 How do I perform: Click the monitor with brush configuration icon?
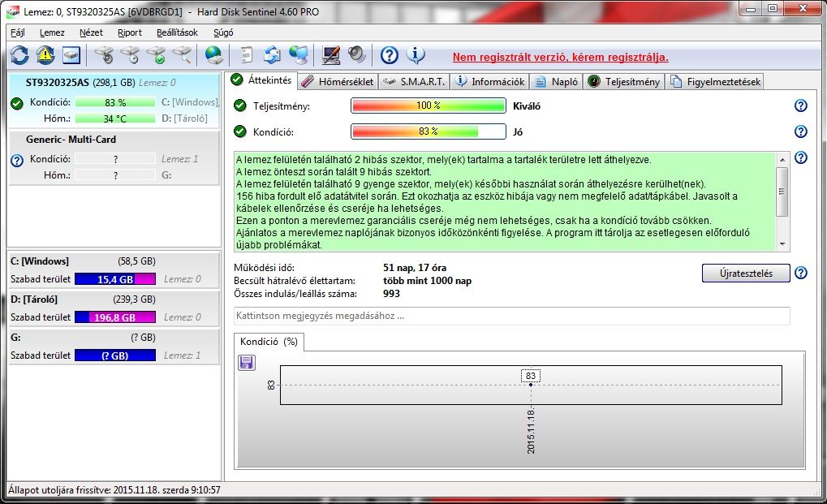[x=330, y=55]
